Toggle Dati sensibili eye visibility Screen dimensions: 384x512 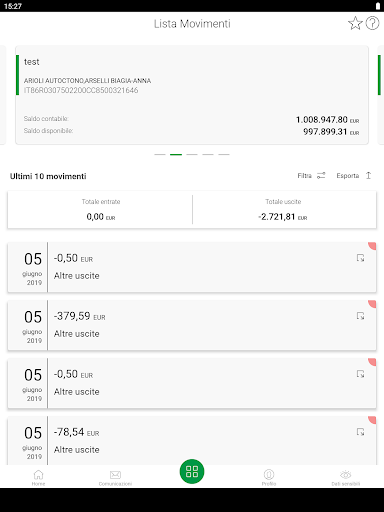[x=346, y=477]
